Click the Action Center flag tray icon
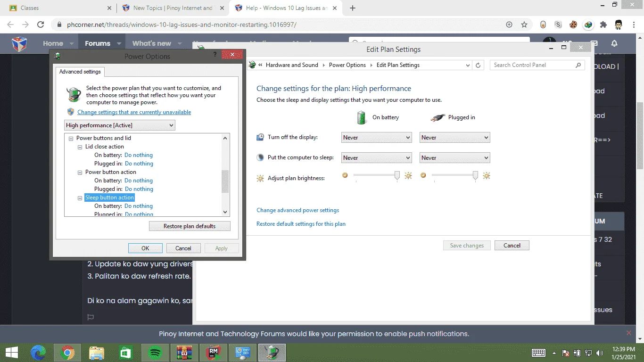 coord(565,353)
